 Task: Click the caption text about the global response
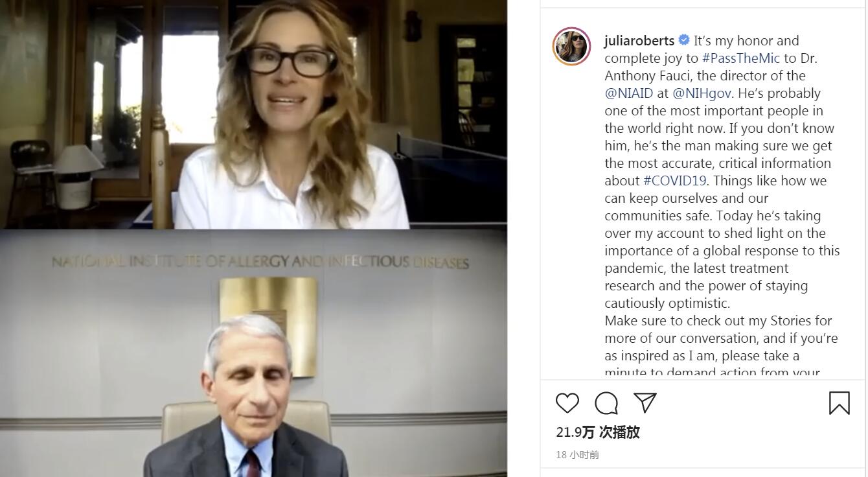pyautogui.click(x=722, y=251)
